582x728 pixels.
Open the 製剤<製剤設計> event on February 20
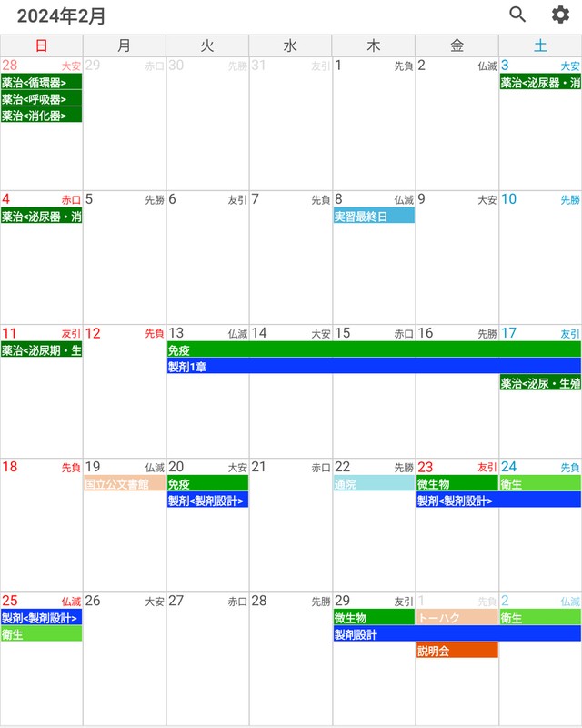[207, 500]
